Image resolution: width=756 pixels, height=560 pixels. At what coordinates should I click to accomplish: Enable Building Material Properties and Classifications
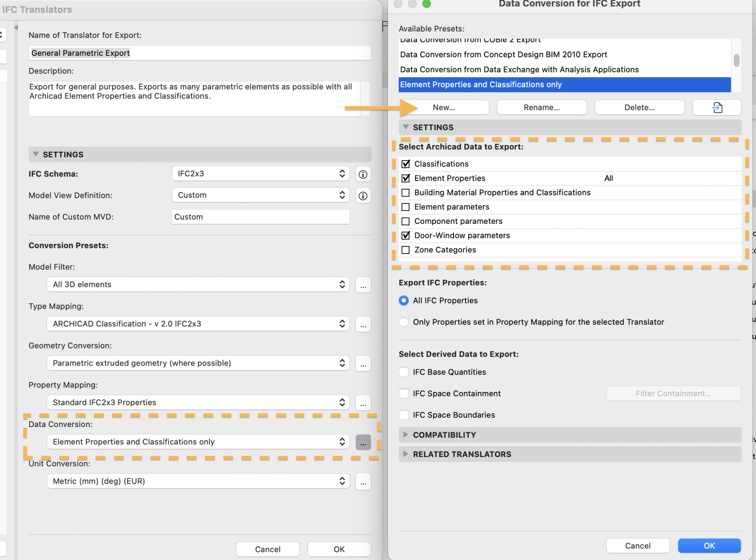(405, 192)
